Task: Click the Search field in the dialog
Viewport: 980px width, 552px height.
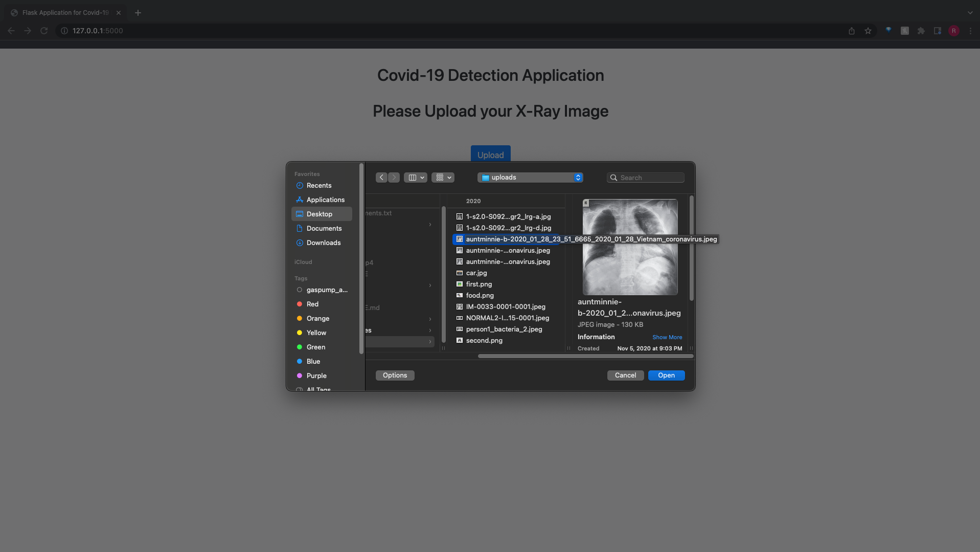Action: pos(646,178)
